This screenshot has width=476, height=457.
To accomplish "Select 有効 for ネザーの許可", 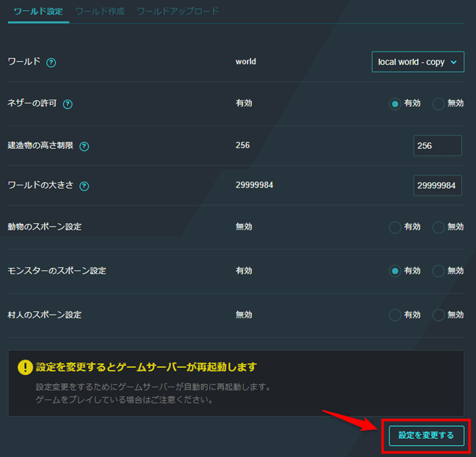I will coord(395,104).
